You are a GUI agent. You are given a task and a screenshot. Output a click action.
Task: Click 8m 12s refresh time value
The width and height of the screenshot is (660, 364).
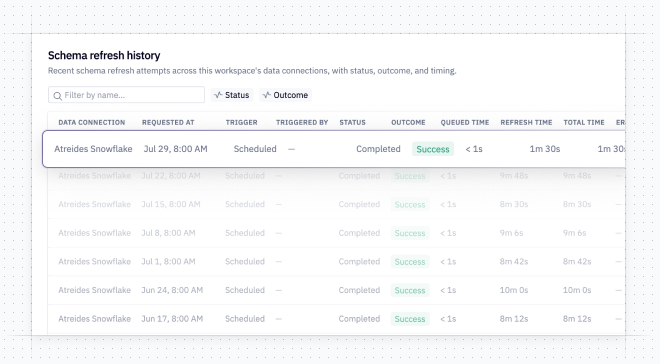pyautogui.click(x=514, y=319)
